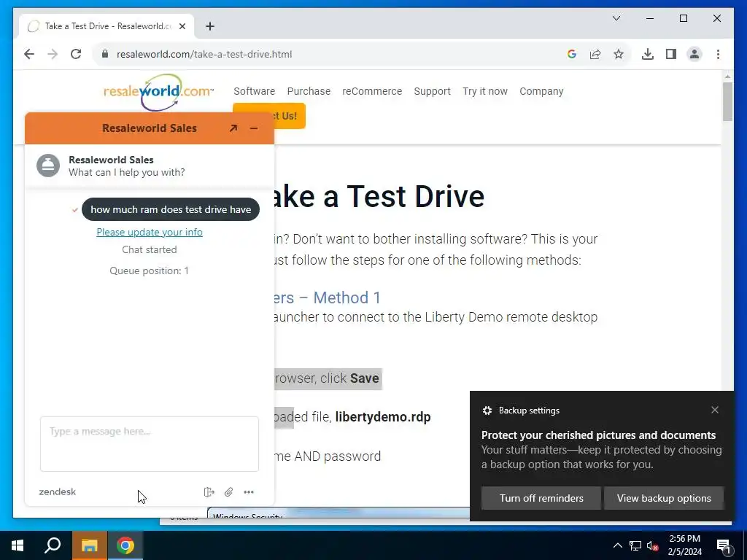Click the browser forward arrow

pyautogui.click(x=53, y=54)
